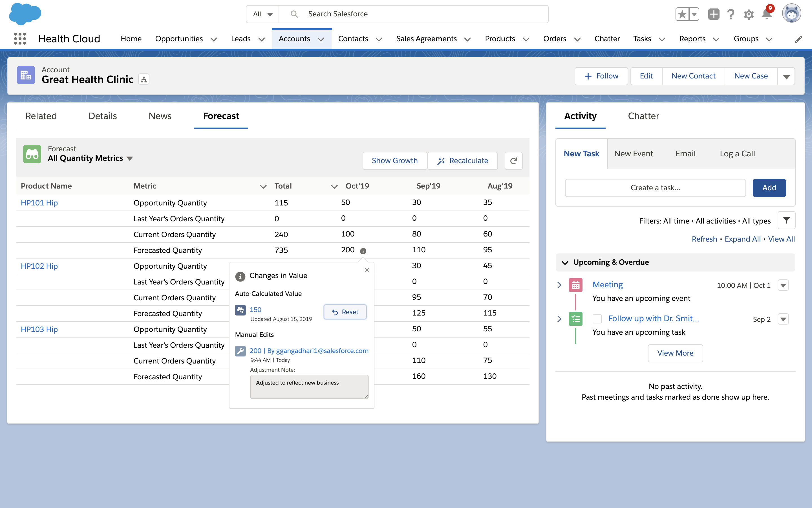Open the more account actions dropdown
The height and width of the screenshot is (508, 812).
pyautogui.click(x=786, y=76)
